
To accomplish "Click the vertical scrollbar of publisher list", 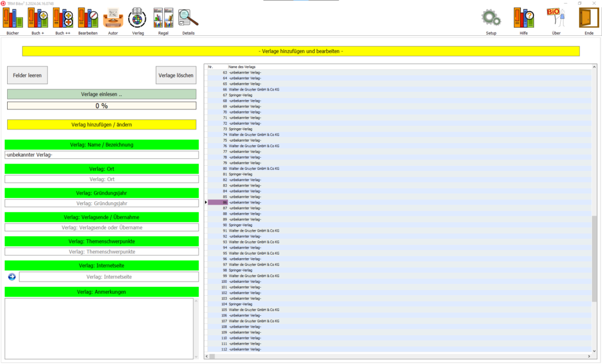I will click(x=594, y=259).
